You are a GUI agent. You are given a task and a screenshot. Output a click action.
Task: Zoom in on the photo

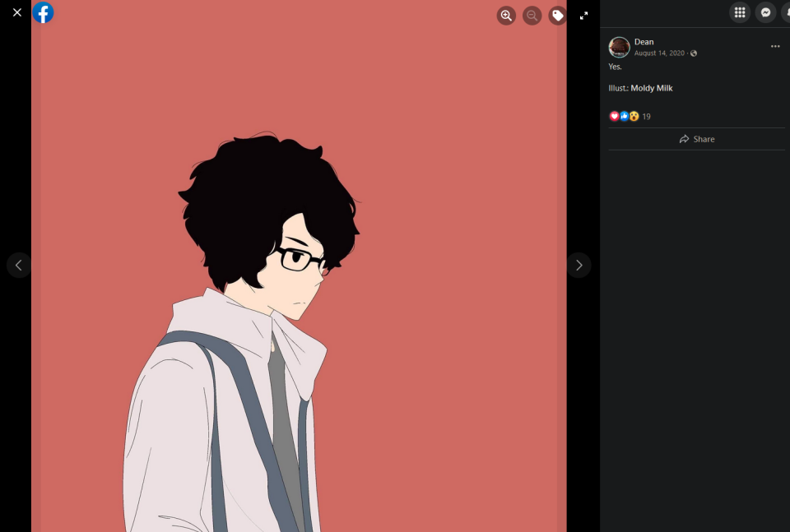[x=506, y=16]
